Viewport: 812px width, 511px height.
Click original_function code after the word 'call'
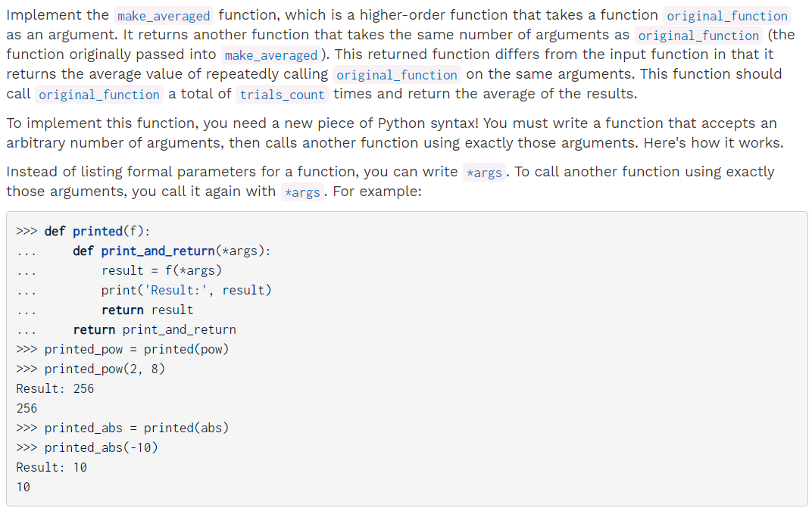click(x=99, y=94)
